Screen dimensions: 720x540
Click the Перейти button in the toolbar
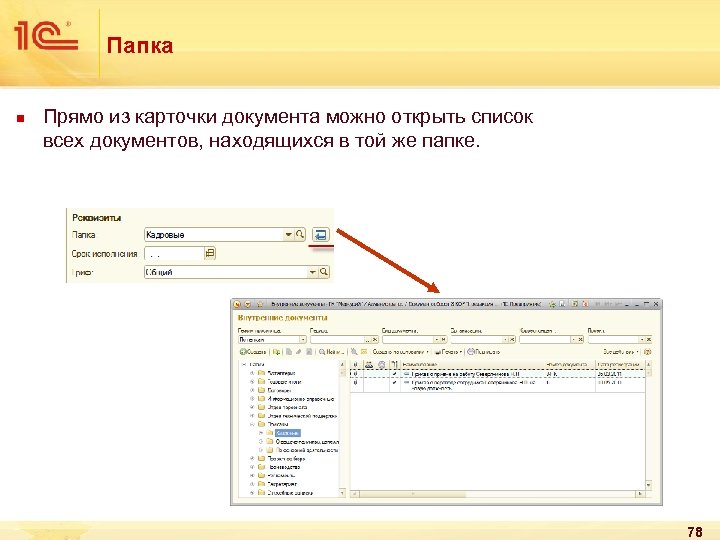point(484,352)
